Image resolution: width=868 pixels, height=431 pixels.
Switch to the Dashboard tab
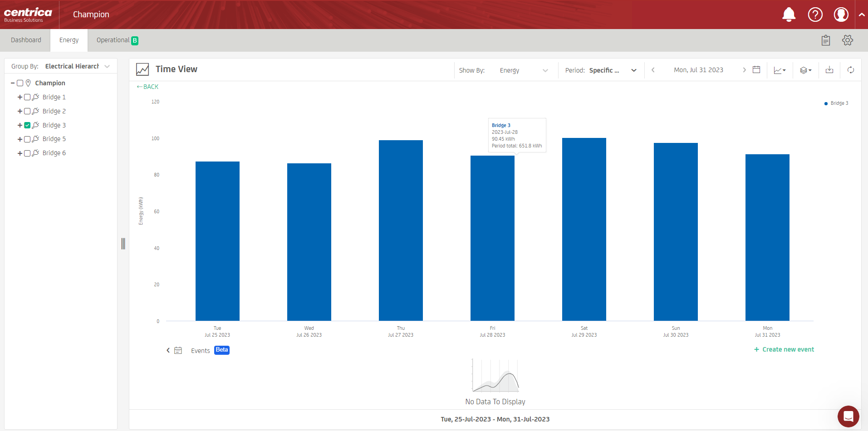(x=26, y=40)
